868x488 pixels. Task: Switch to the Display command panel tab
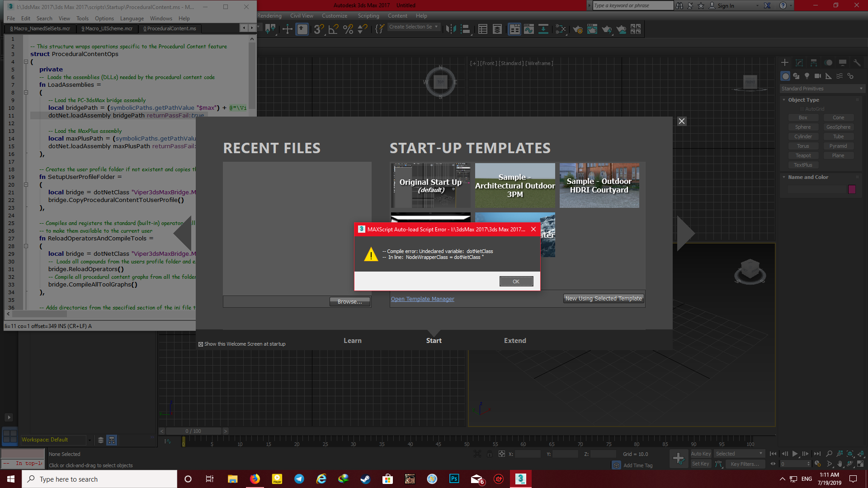coord(843,63)
